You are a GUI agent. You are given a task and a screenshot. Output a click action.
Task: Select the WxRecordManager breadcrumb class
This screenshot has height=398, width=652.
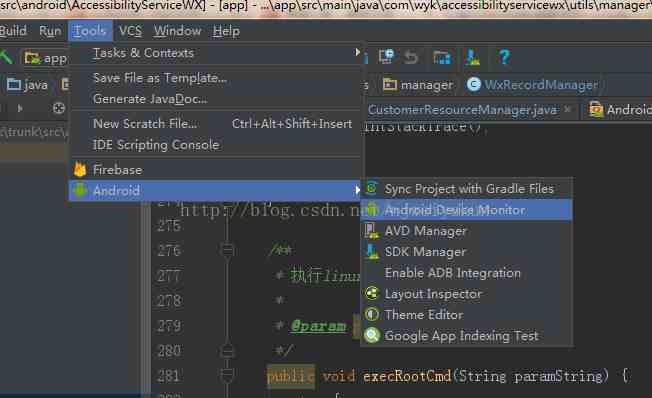[532, 85]
